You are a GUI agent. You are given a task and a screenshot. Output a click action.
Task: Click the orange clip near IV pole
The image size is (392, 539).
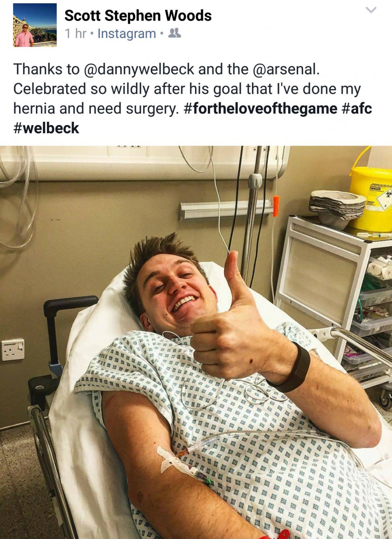click(x=276, y=205)
